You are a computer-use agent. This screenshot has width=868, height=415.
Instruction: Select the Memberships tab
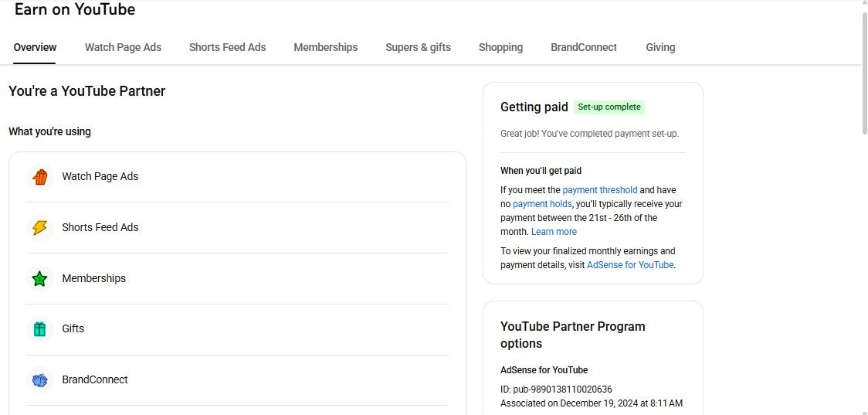tap(325, 47)
